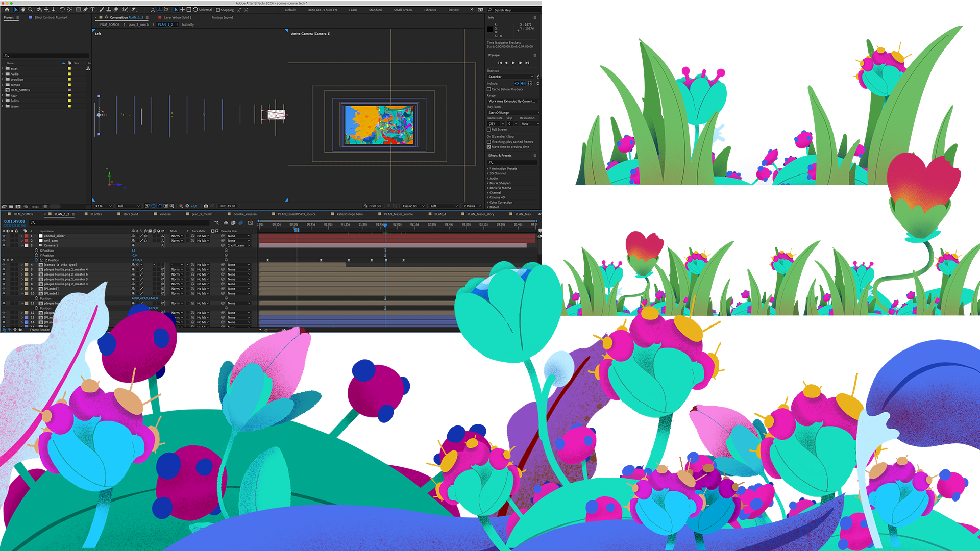The image size is (980, 551).
Task: Select the Puppet Pin tool
Action: coord(133,9)
